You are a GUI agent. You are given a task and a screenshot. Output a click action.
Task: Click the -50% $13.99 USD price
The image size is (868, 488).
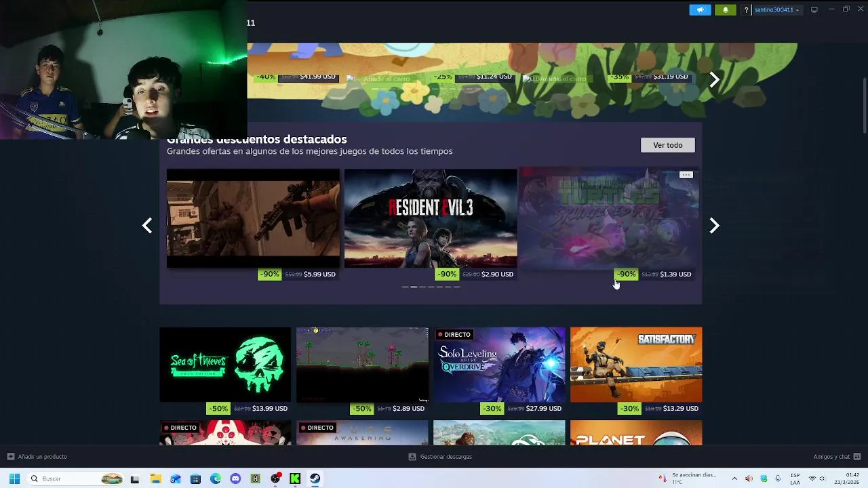point(248,408)
